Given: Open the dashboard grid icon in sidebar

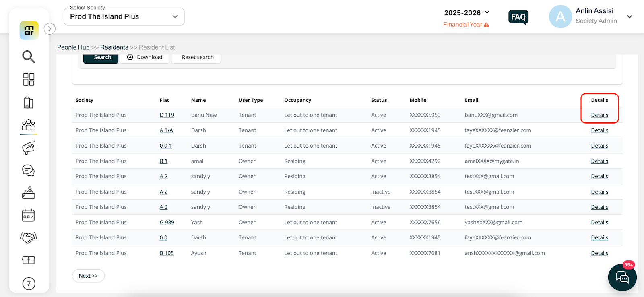Looking at the screenshot, I should click(x=29, y=79).
